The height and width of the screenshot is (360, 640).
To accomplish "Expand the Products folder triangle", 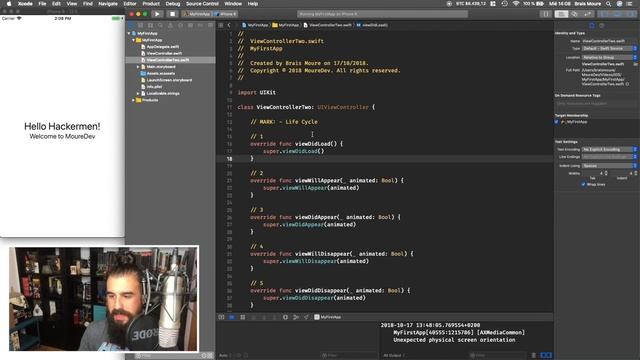I will tap(133, 100).
